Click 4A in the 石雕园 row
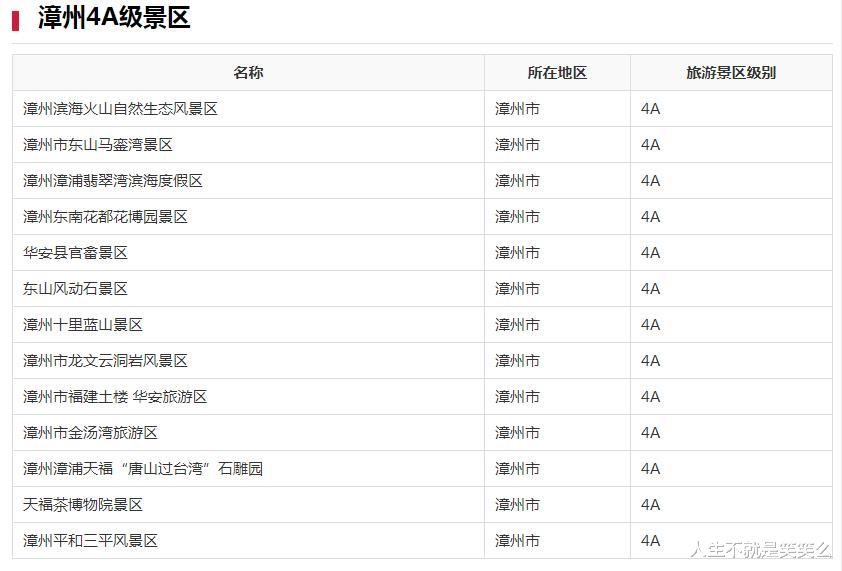This screenshot has height=571, width=842. pos(650,468)
